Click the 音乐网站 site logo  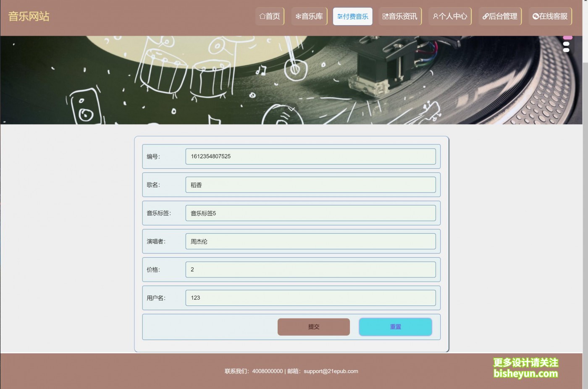coord(28,16)
